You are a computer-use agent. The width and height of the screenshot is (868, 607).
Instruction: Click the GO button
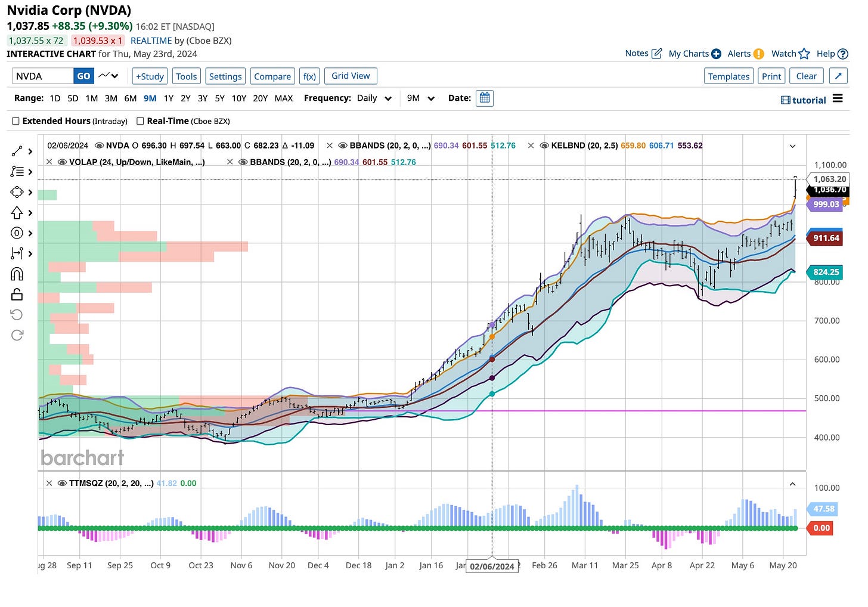coord(84,76)
